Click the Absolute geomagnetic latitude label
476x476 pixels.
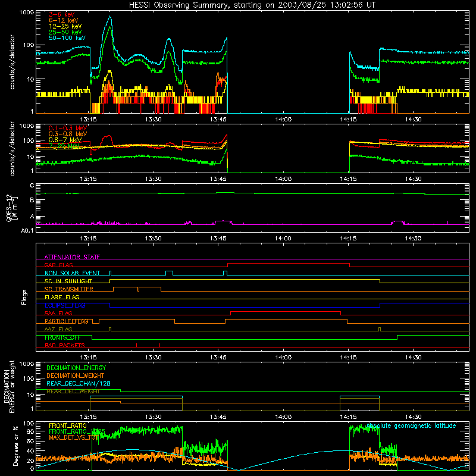tap(411, 426)
